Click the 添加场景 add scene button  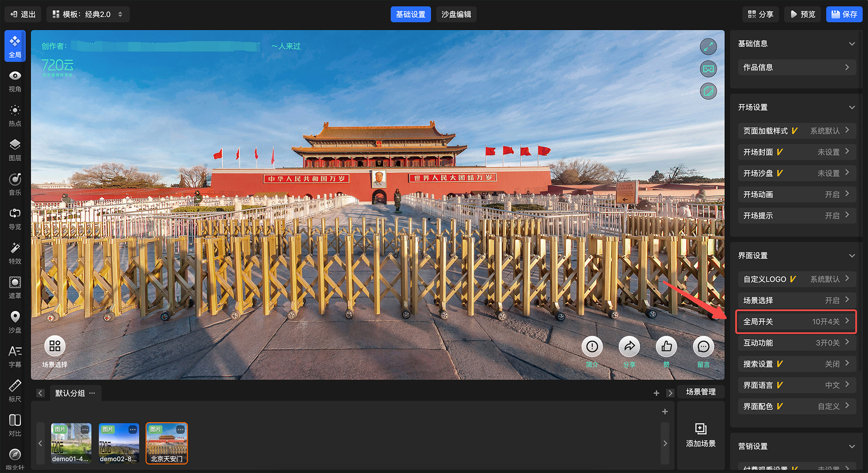point(700,435)
